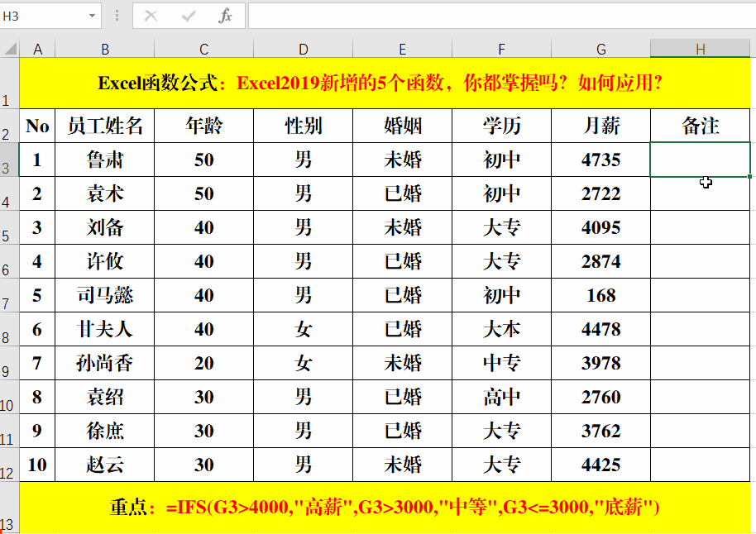Select row 1 header
Screen dimensions: 756x534
pyautogui.click(x=9, y=83)
